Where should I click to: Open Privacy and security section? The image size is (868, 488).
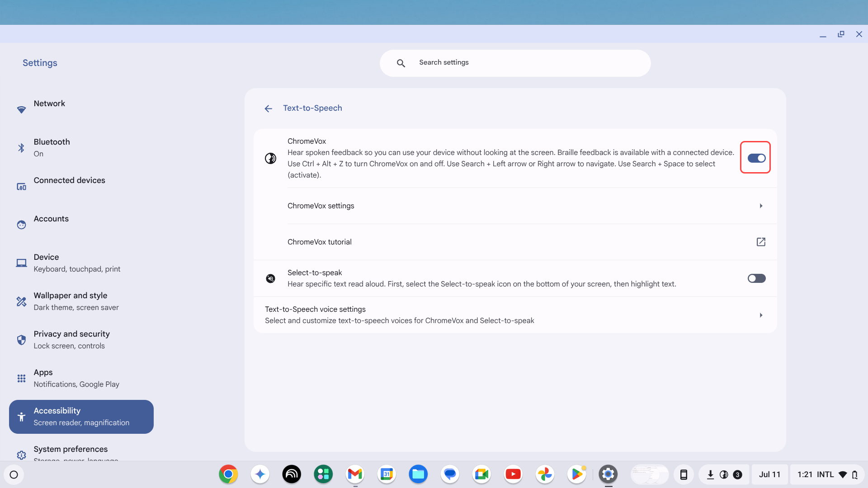pos(81,340)
